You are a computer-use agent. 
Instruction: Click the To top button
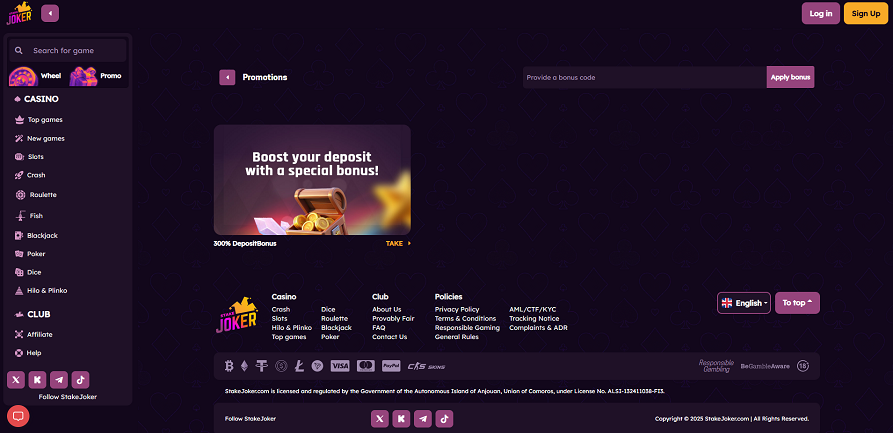click(x=797, y=303)
